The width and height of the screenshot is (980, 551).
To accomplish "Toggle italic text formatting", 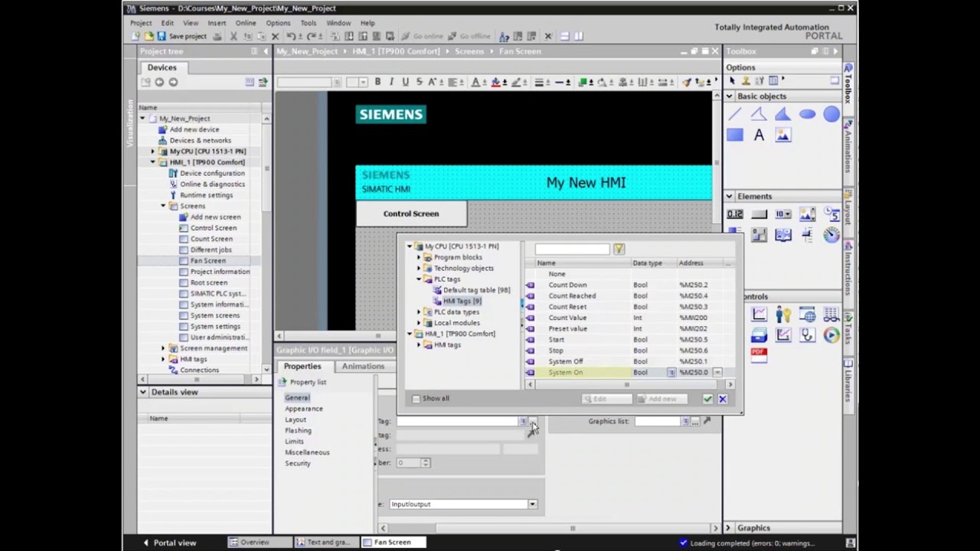I will (391, 82).
